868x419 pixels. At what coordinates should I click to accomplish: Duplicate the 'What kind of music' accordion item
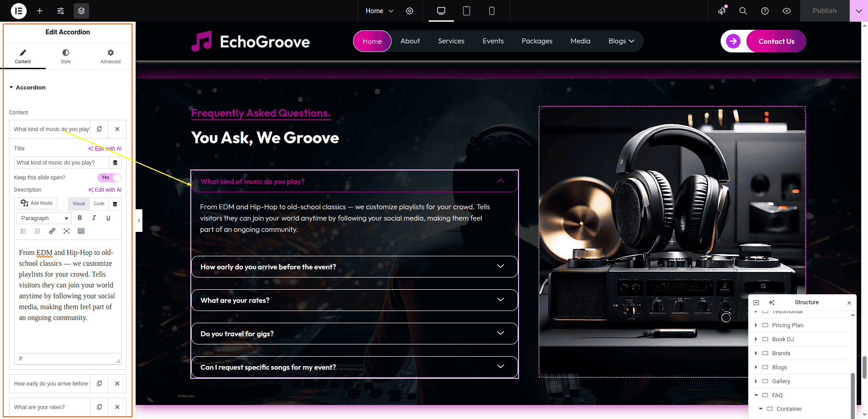point(99,129)
